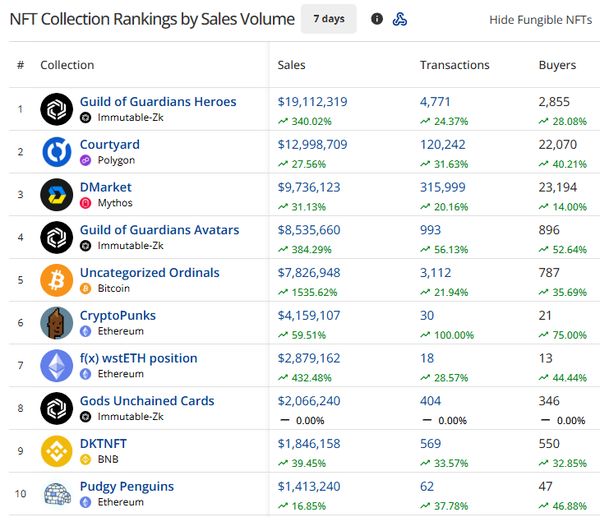Open the CryptoPunks collection link
Viewport: 600px width, 517px height.
[x=118, y=315]
